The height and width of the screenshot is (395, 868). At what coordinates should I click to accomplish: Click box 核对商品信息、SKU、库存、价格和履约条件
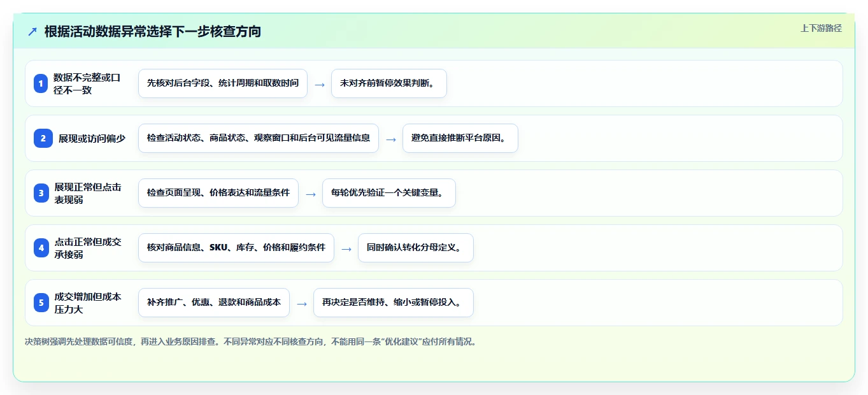[x=236, y=248]
